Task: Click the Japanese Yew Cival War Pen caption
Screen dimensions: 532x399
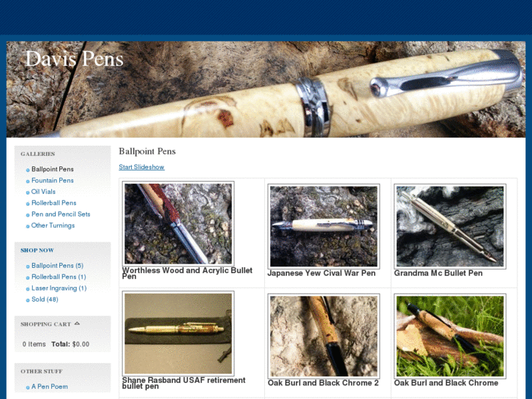Action: pos(321,273)
